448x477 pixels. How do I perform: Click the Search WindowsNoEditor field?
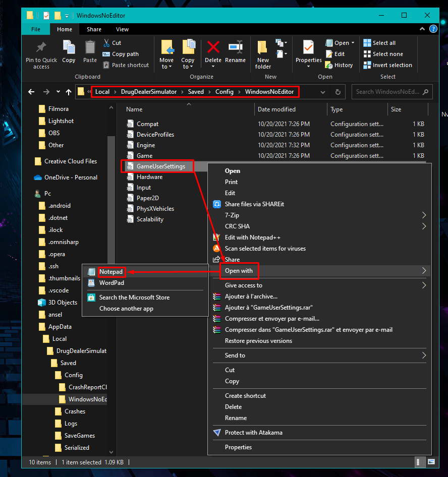coord(392,92)
